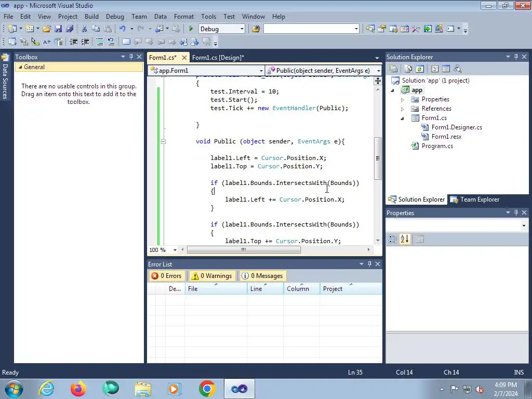Comment out the selected lines icon
Viewport: 532px width, 399px height.
[100, 42]
